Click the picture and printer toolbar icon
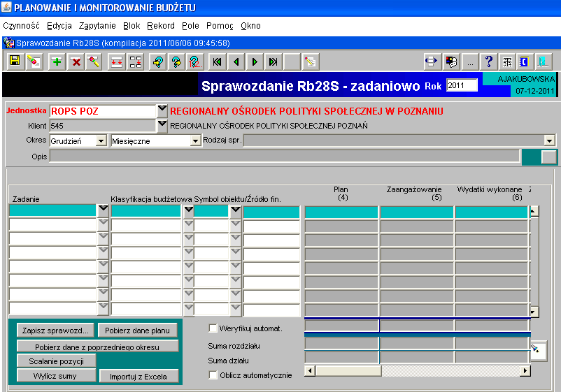The height and width of the screenshot is (392, 561). coord(451,61)
